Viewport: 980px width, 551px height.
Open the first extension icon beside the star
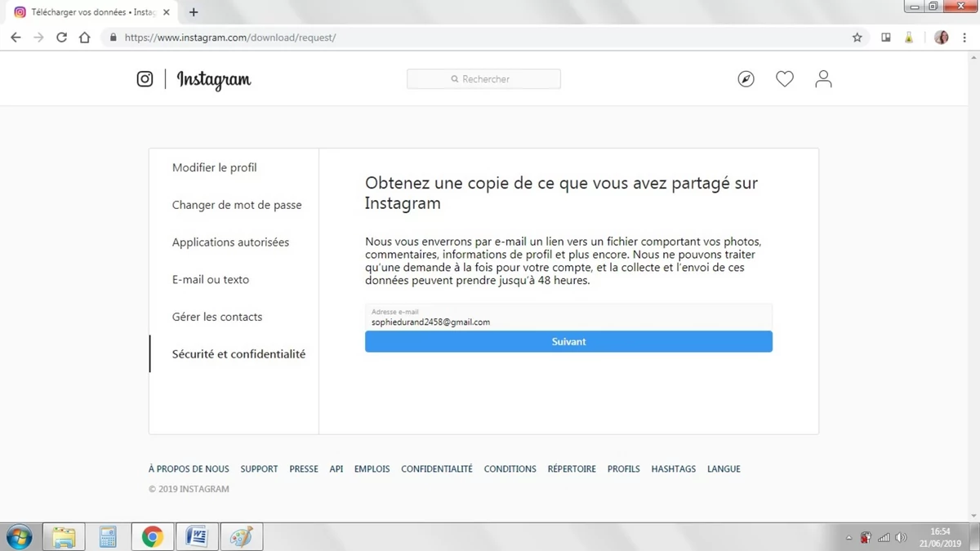(x=886, y=38)
